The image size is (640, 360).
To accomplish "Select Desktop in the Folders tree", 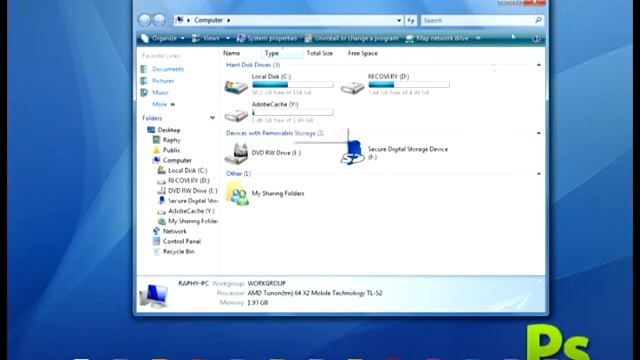I will pyautogui.click(x=169, y=130).
